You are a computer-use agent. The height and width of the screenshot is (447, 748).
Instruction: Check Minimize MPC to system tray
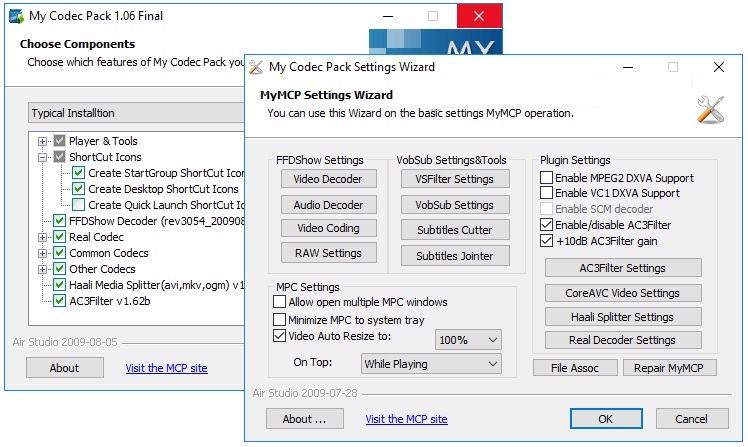[x=280, y=319]
